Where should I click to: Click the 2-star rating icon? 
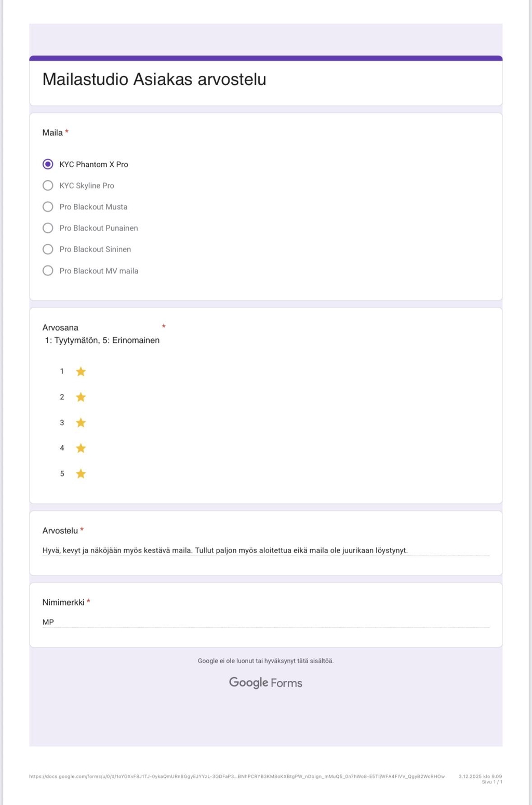point(81,397)
